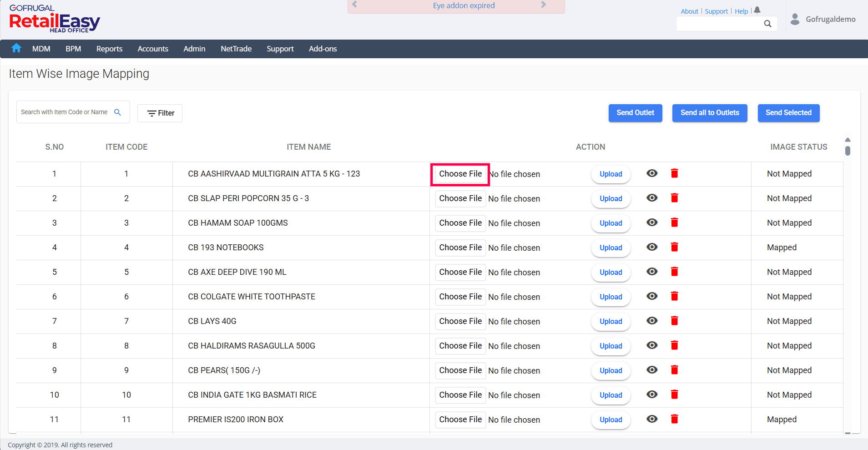The height and width of the screenshot is (450, 868).
Task: View image of CB AXE DEEP DIVE
Action: click(x=652, y=272)
